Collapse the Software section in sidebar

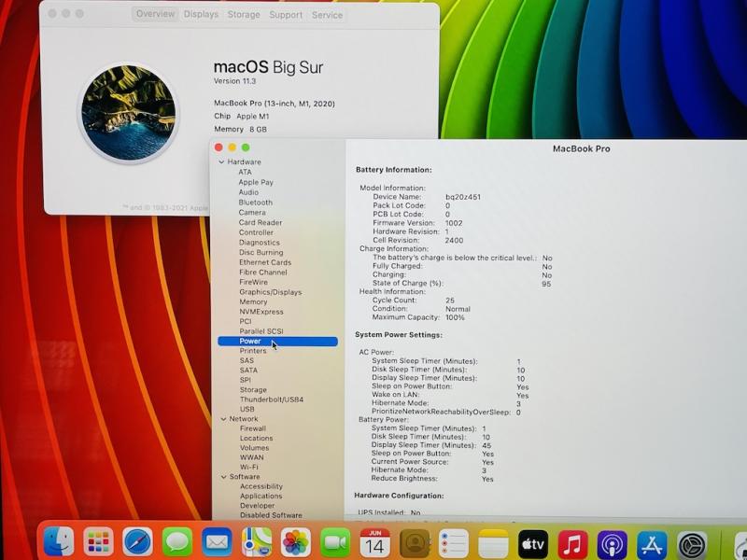[x=224, y=477]
